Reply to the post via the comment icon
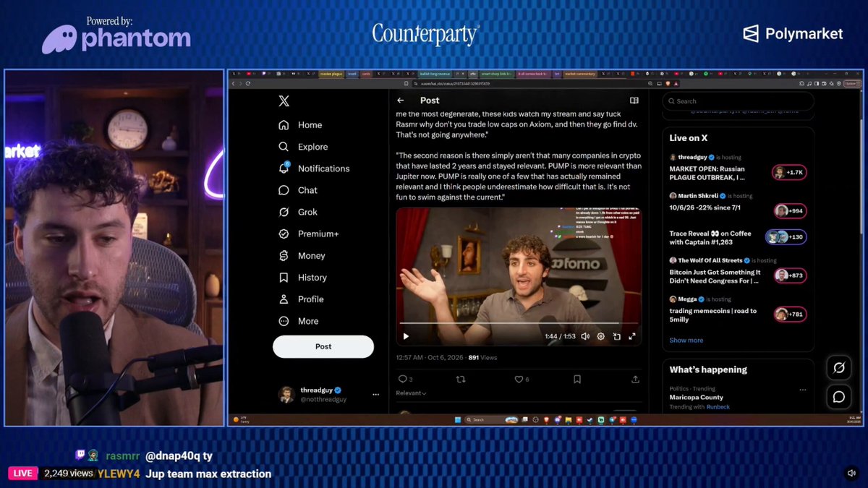868x488 pixels. click(403, 379)
